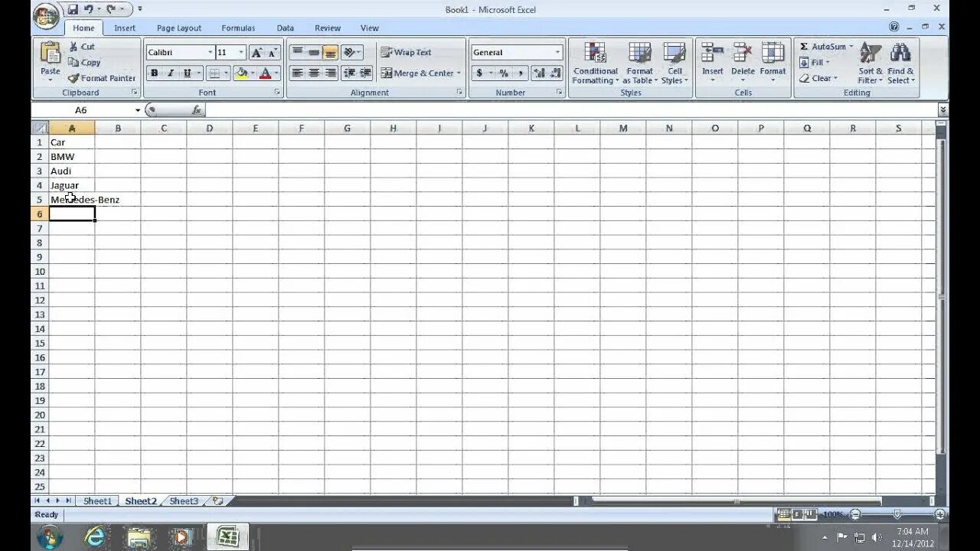Apply accounting dollar format
The height and width of the screenshot is (551, 980).
pyautogui.click(x=479, y=73)
